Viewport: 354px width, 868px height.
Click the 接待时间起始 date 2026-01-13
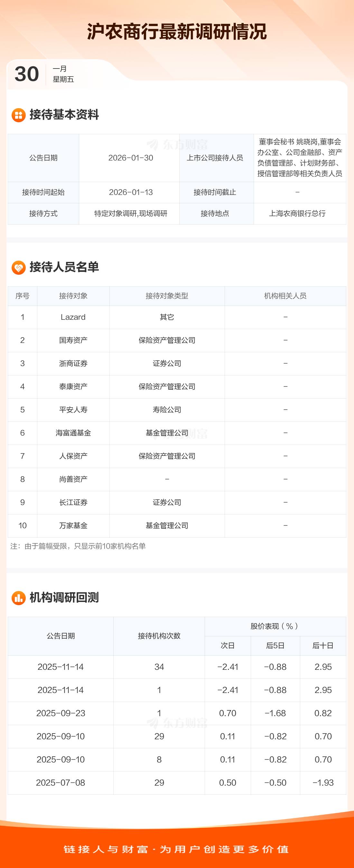pos(130,192)
